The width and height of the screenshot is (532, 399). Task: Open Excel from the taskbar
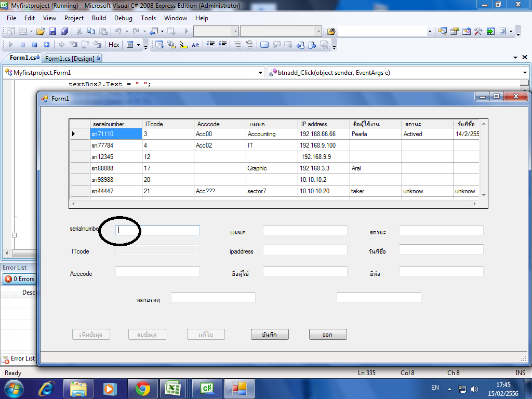(x=172, y=389)
